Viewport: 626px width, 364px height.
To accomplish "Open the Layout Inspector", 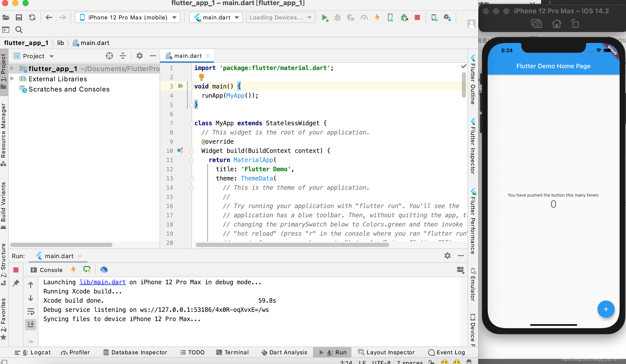I will [386, 352].
